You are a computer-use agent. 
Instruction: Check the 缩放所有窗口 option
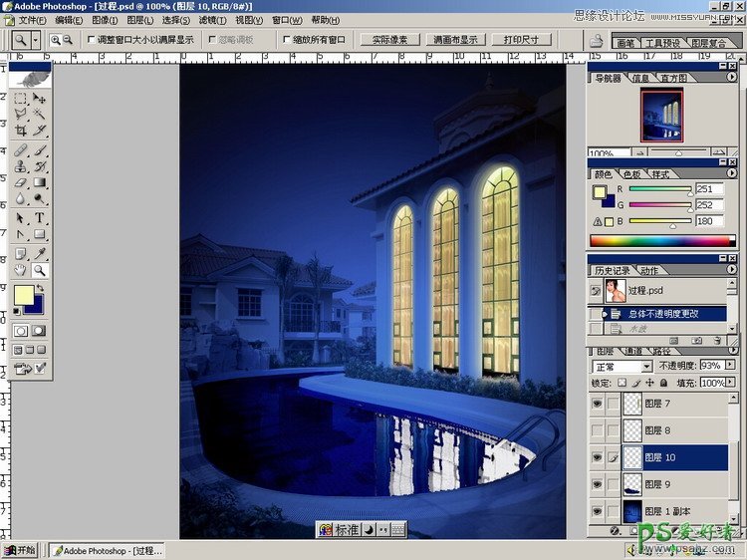click(x=287, y=40)
